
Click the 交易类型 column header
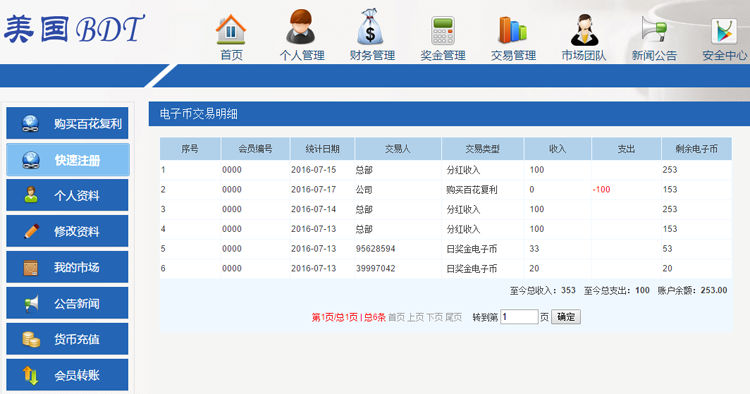pos(483,149)
